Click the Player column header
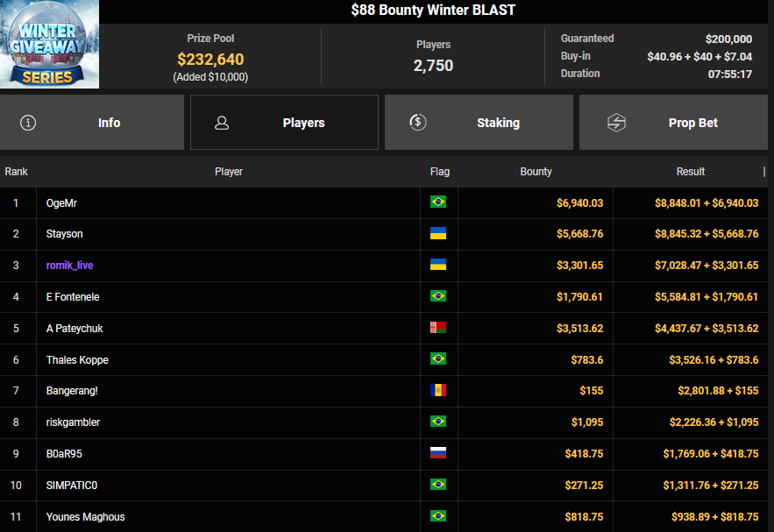 click(228, 172)
